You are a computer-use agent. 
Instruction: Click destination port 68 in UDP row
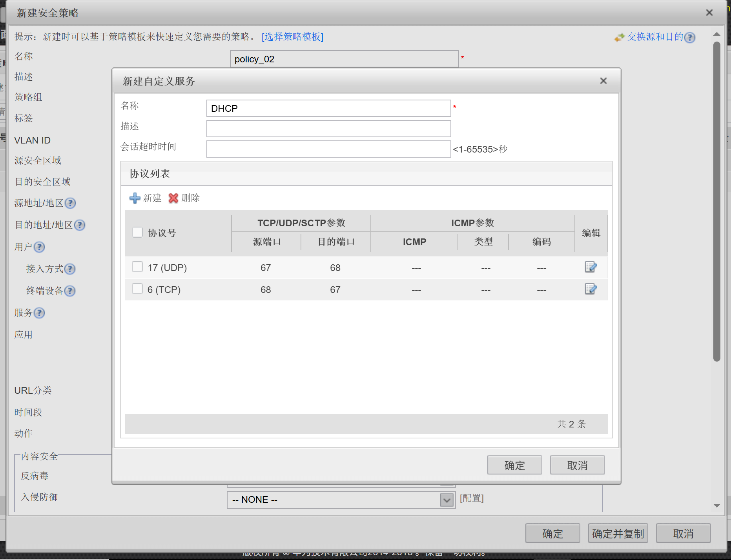(335, 268)
